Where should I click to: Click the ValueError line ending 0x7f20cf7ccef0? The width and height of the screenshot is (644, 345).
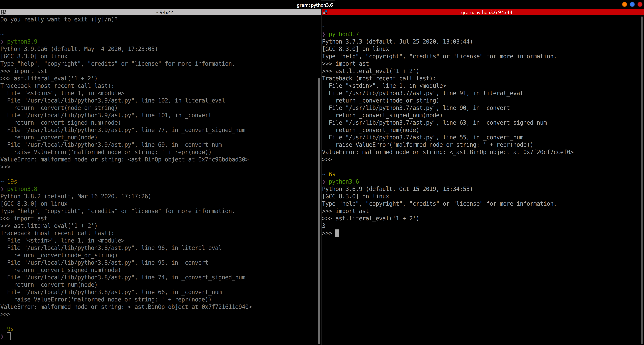(x=448, y=152)
